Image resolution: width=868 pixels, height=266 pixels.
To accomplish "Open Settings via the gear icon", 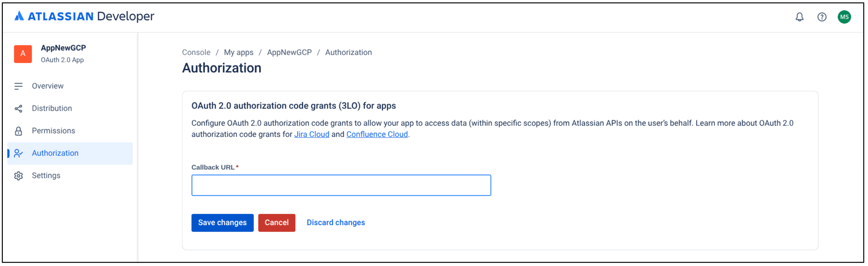I will click(19, 176).
